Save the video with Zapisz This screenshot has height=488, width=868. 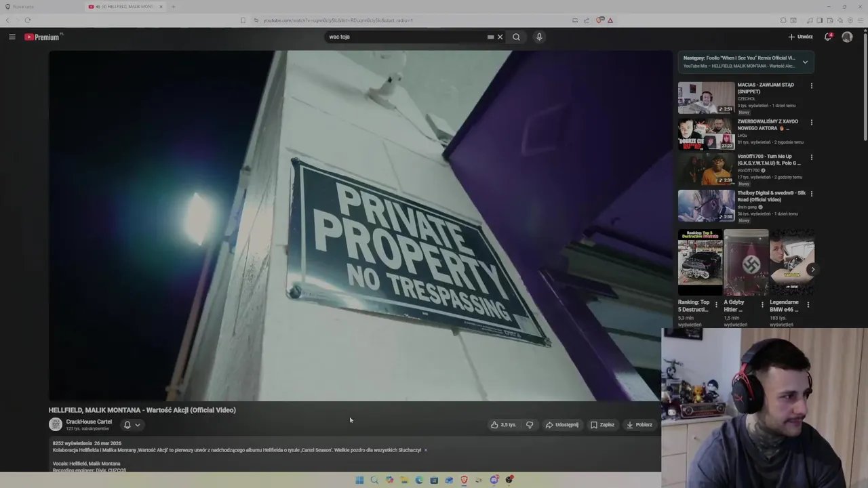602,425
